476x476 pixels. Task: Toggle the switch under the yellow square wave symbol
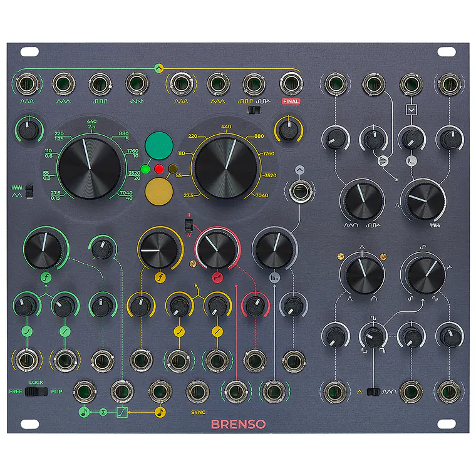254,110
